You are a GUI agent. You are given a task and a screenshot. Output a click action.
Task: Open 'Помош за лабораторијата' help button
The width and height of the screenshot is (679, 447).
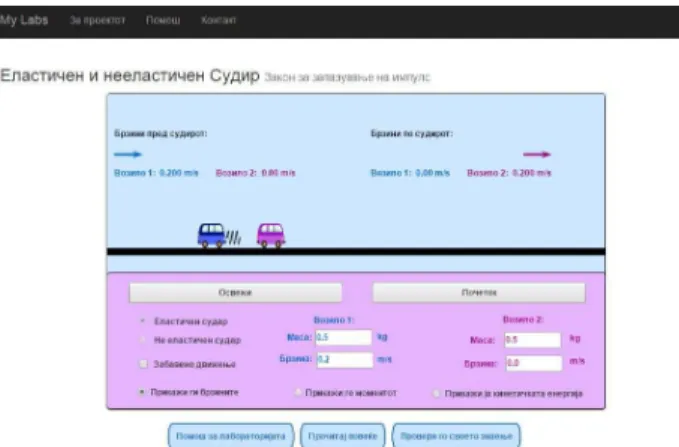pyautogui.click(x=231, y=435)
